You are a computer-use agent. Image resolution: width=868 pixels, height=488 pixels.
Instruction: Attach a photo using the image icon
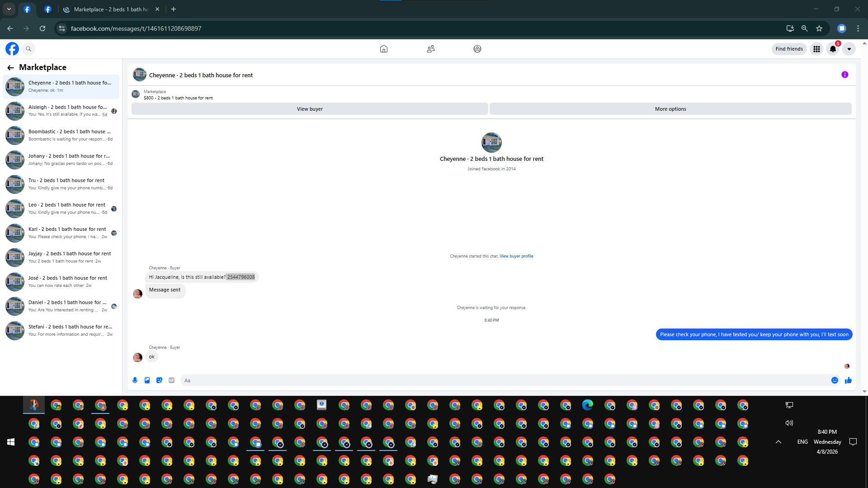tap(147, 380)
